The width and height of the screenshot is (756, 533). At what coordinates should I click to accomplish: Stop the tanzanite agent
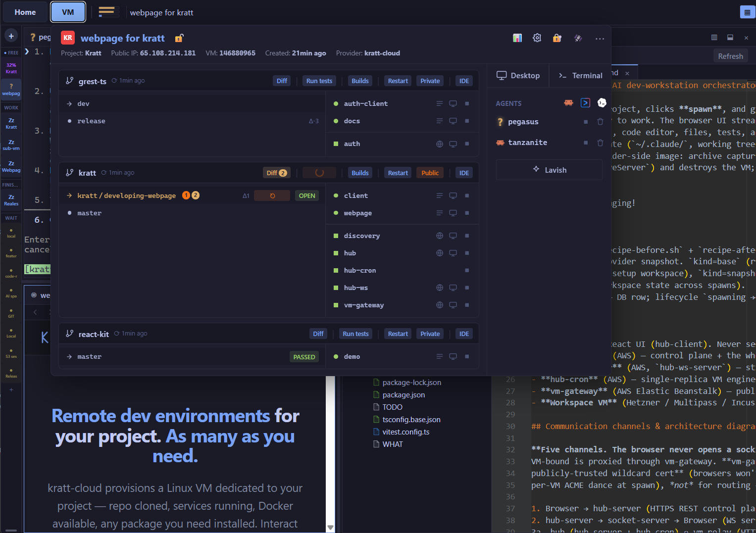click(586, 143)
